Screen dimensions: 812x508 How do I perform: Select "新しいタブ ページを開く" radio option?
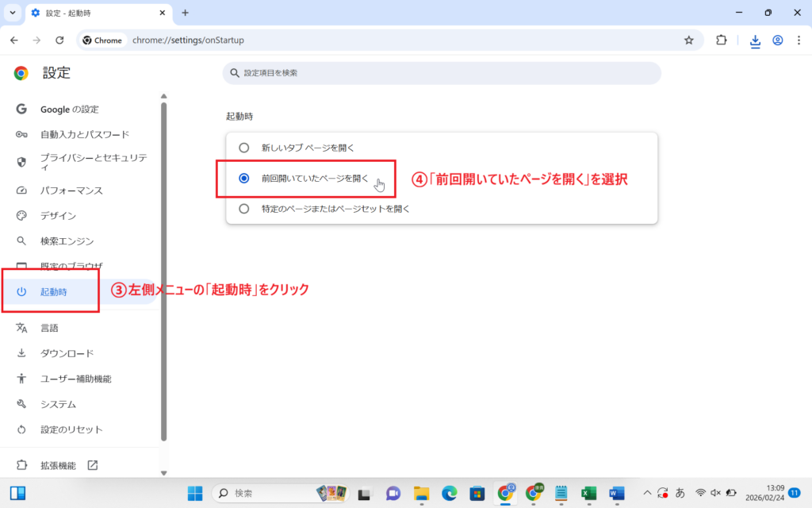pyautogui.click(x=244, y=148)
